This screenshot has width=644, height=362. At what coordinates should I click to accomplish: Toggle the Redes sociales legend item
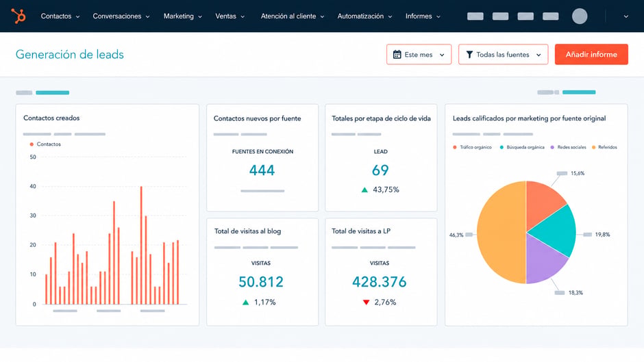(568, 147)
